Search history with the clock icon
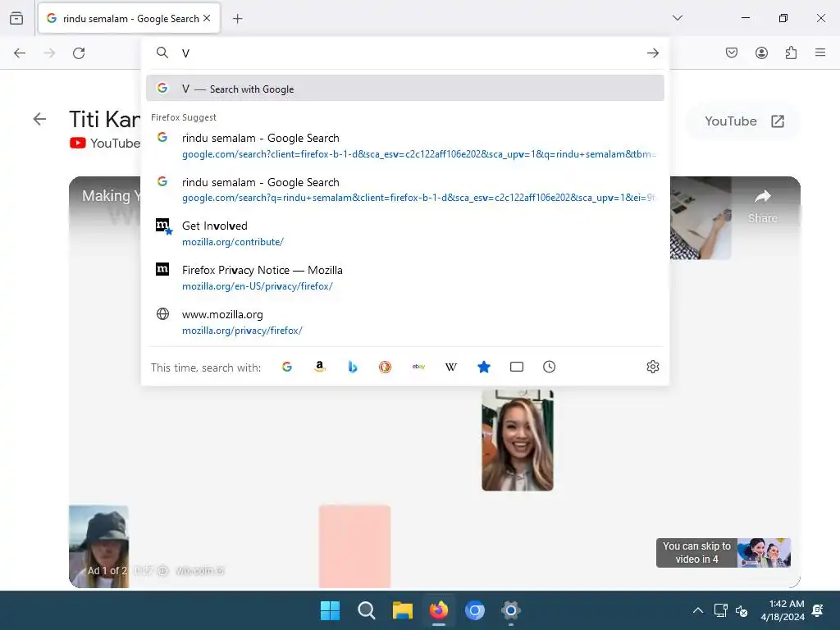Screen dimensions: 840x630 click(x=549, y=367)
